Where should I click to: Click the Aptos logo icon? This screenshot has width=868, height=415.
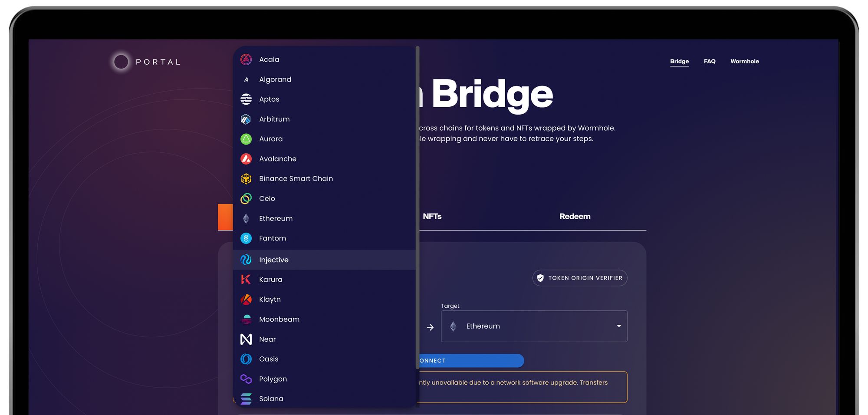coord(246,99)
